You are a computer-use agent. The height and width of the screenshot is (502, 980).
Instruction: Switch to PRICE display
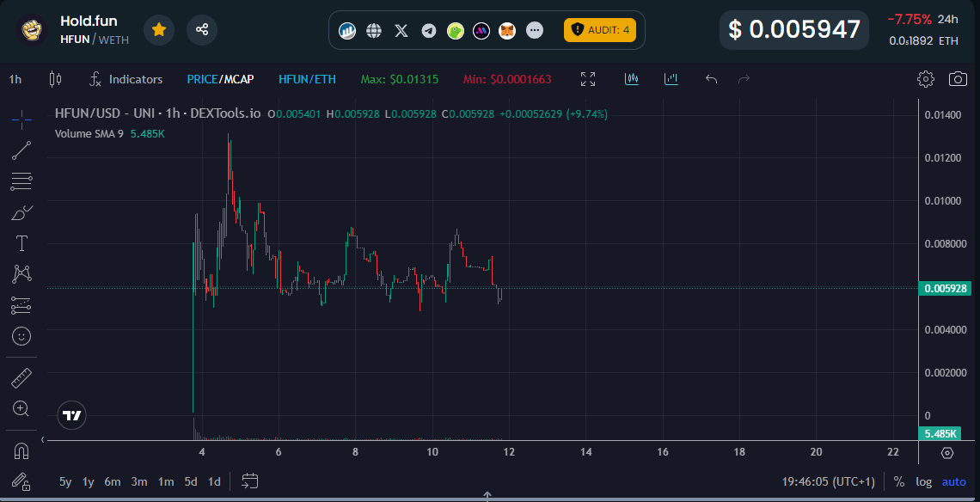click(x=201, y=79)
